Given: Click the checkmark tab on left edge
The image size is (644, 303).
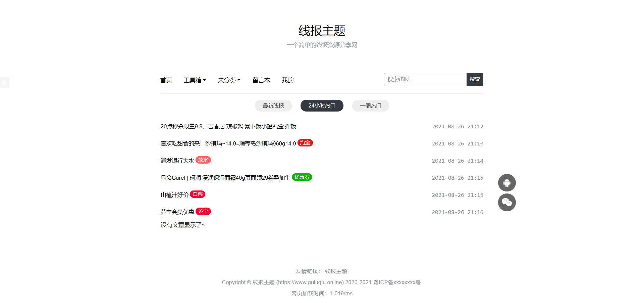Looking at the screenshot, I should pos(4,82).
